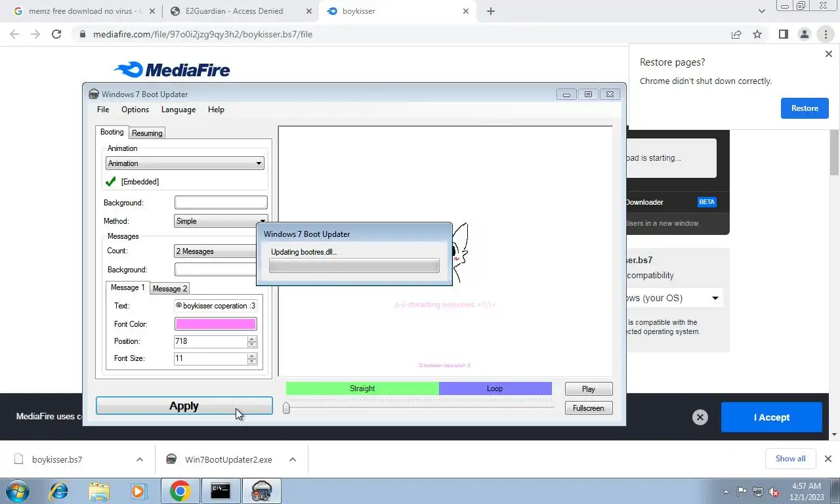Bookmark this page with star icon
Screen dimensions: 840x504
click(x=757, y=34)
